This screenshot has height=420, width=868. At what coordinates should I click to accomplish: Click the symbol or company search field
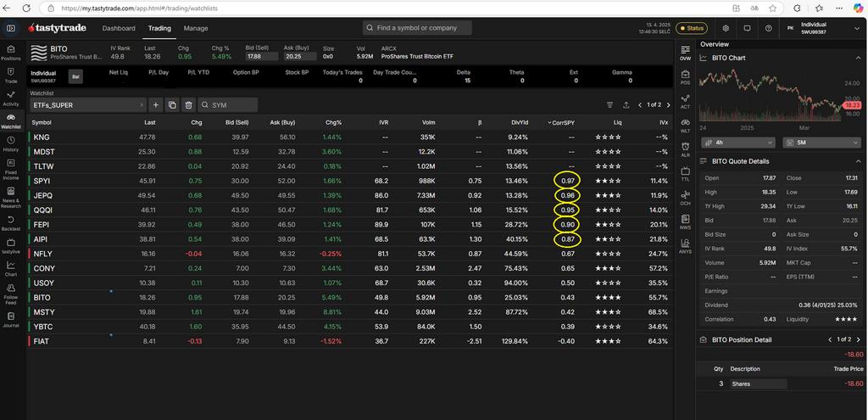pyautogui.click(x=417, y=28)
